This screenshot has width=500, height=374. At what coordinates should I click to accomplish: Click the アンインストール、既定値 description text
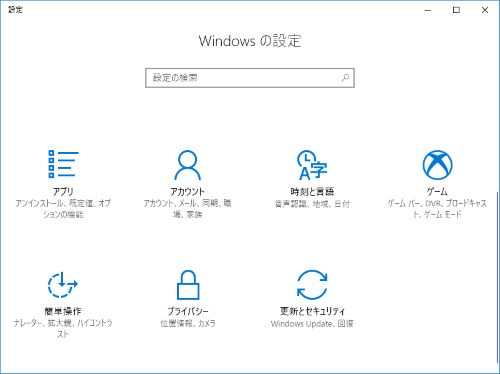coord(63,208)
